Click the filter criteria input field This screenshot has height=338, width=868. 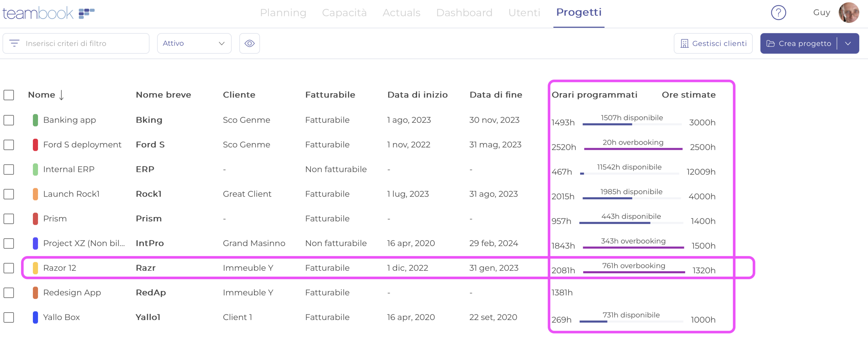point(75,43)
